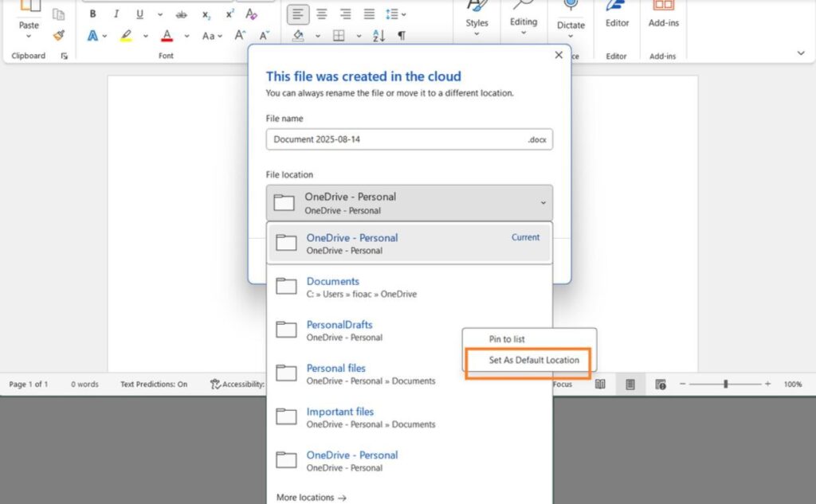816x504 pixels.
Task: Open File location combo box
Action: click(409, 203)
